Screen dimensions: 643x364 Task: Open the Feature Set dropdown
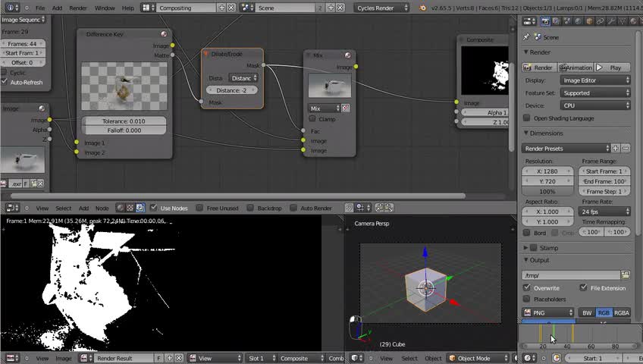[594, 93]
